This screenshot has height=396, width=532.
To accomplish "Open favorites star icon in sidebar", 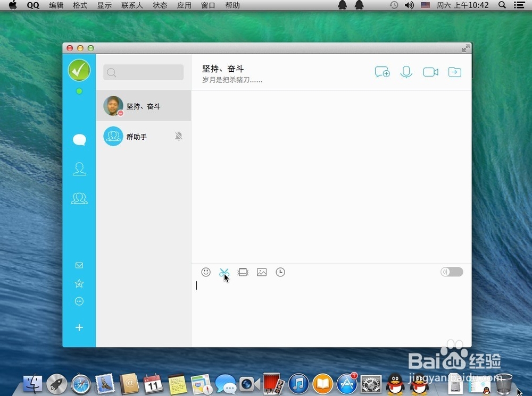I will tap(79, 283).
